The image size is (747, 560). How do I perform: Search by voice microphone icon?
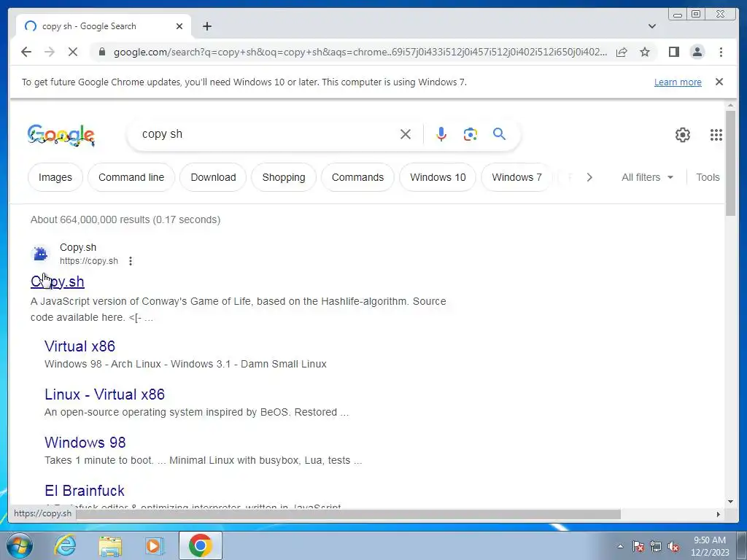coord(441,134)
